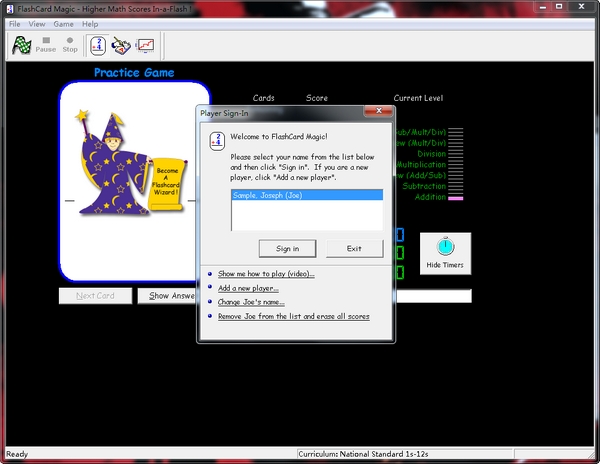
Task: Click the Curriculum status bar entry
Action: coord(363,454)
